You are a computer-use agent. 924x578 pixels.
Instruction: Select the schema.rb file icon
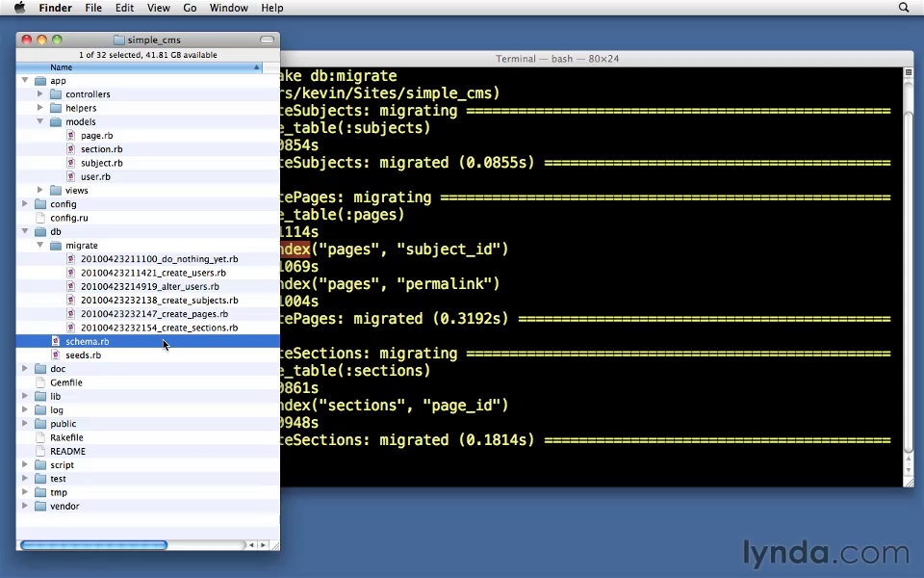click(56, 341)
